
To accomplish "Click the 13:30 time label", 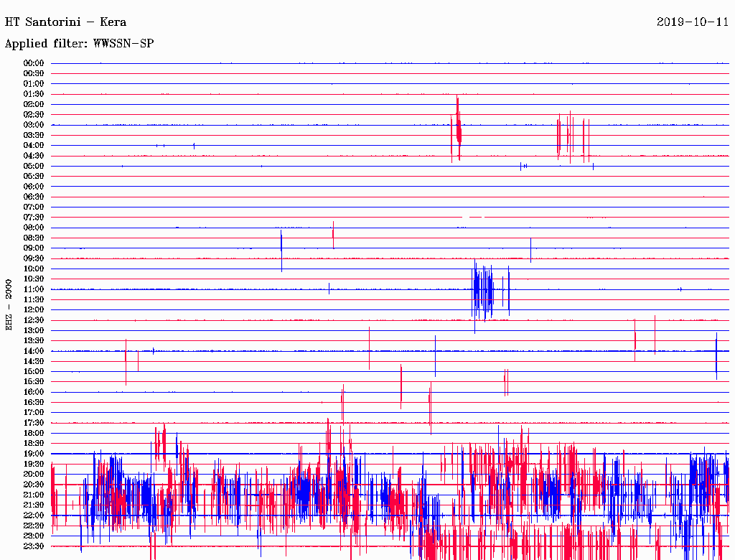I will pos(34,341).
